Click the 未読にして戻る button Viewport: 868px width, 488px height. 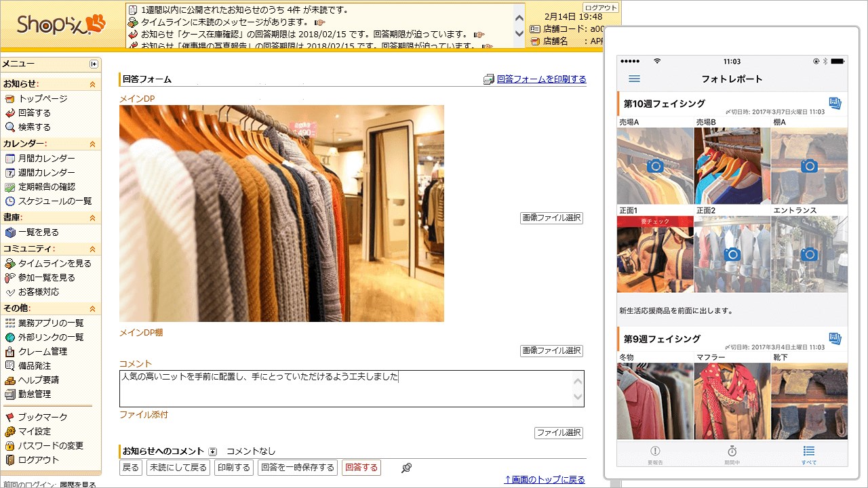pyautogui.click(x=178, y=468)
